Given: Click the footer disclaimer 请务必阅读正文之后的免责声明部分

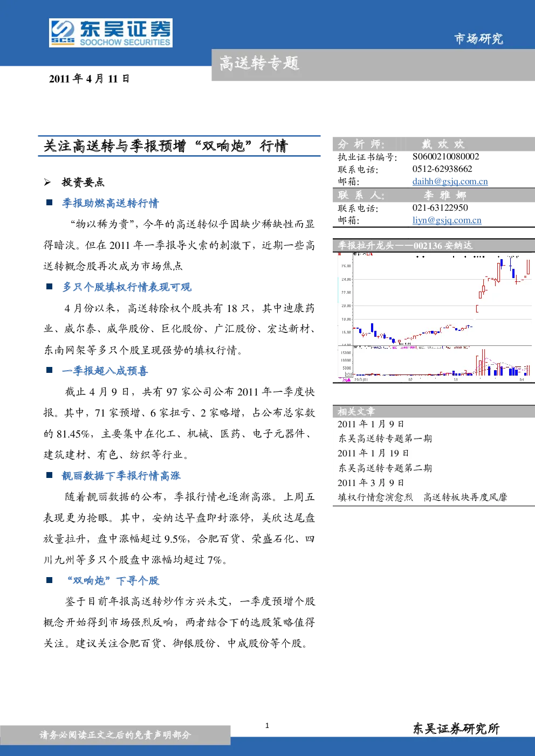Looking at the screenshot, I should click(115, 735).
